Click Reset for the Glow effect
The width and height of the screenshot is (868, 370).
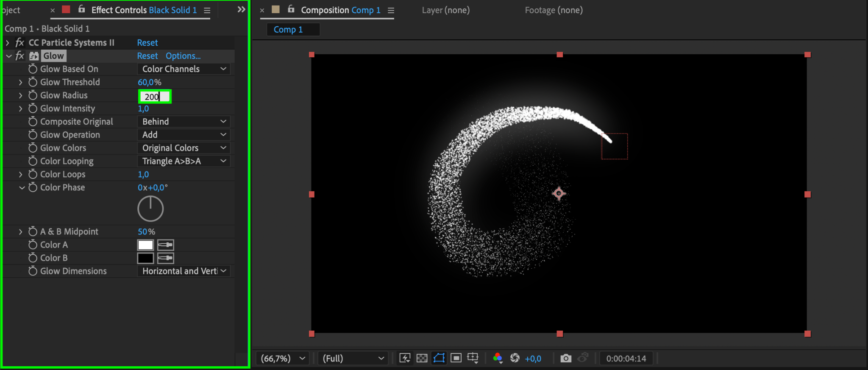pyautogui.click(x=147, y=56)
